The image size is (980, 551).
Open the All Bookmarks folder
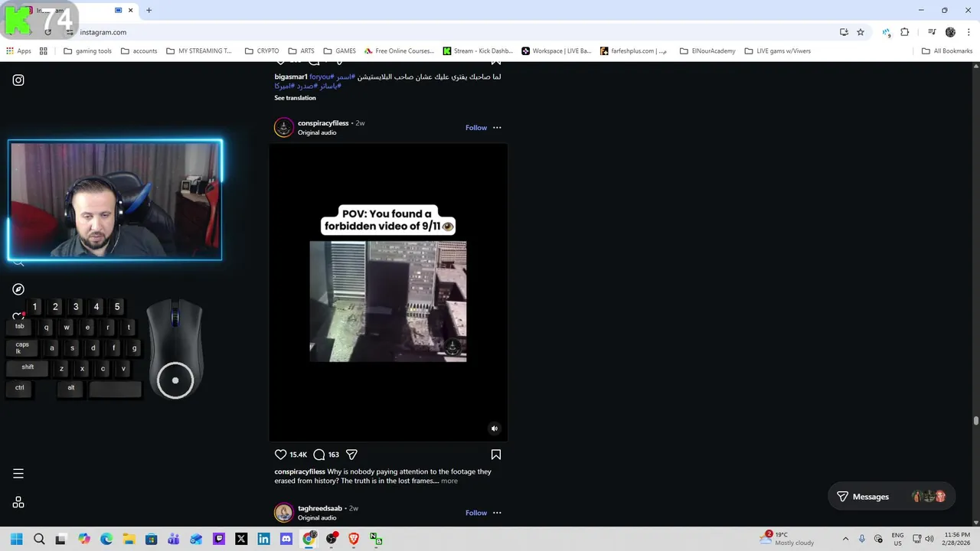tap(947, 51)
